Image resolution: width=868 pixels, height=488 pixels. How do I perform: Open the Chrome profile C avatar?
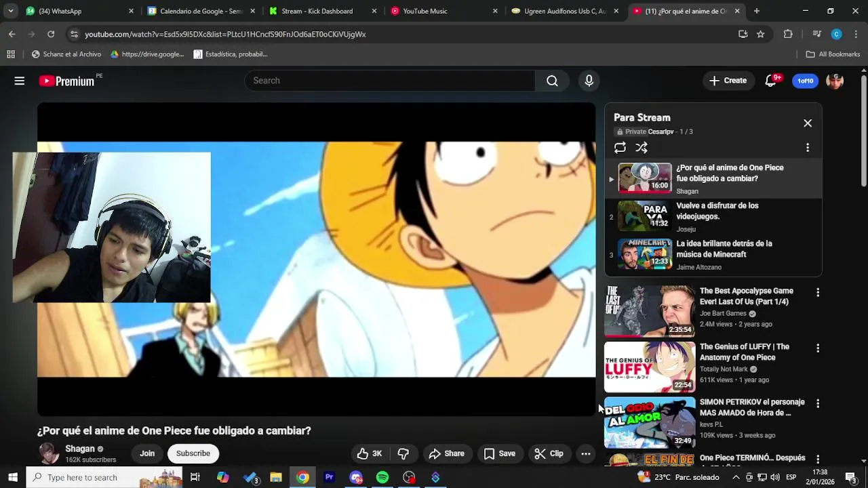point(836,34)
